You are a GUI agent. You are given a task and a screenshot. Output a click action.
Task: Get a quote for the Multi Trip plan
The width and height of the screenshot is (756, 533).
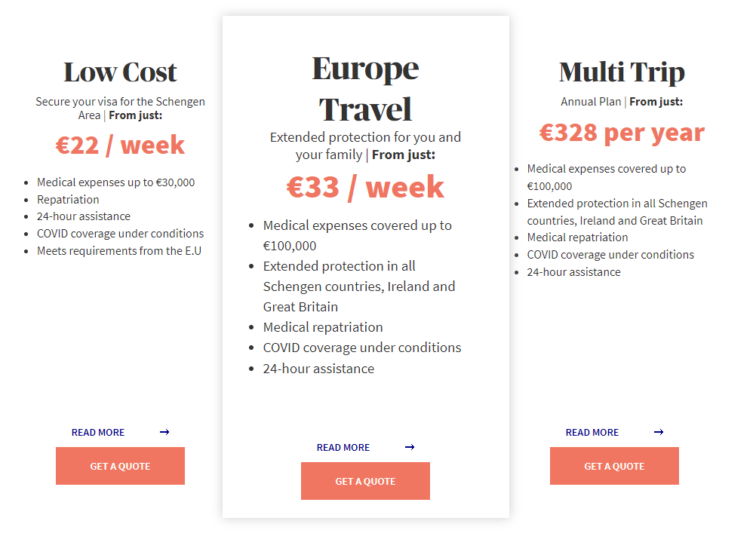coord(614,466)
